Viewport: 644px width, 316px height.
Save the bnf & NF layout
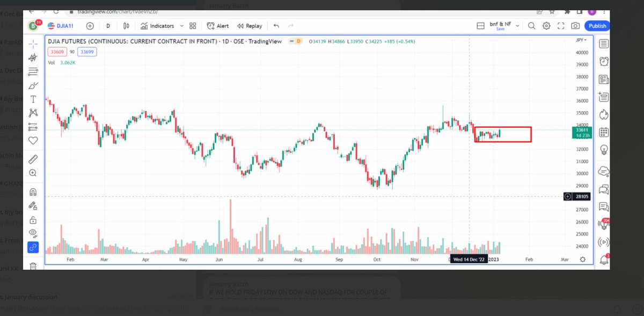pyautogui.click(x=500, y=29)
